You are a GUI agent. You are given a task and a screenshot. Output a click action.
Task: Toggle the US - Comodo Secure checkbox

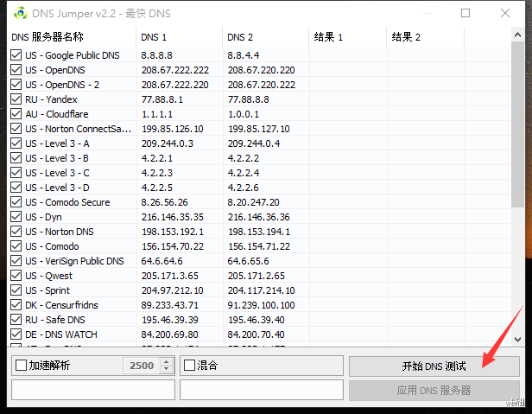click(16, 202)
